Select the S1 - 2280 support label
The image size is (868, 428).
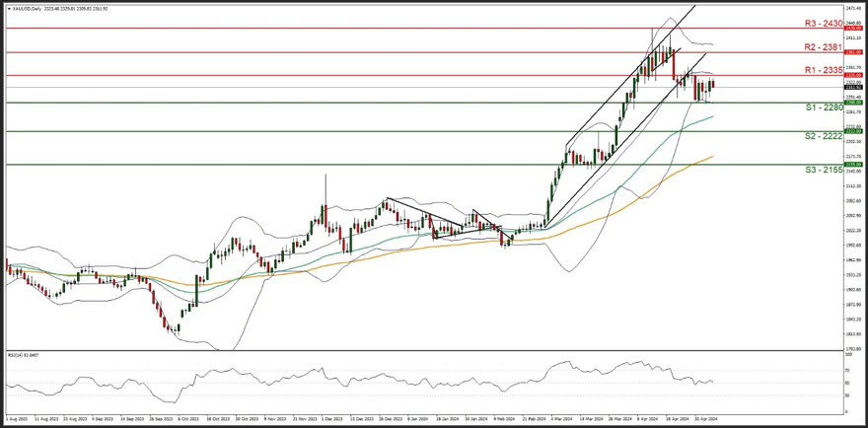824,107
